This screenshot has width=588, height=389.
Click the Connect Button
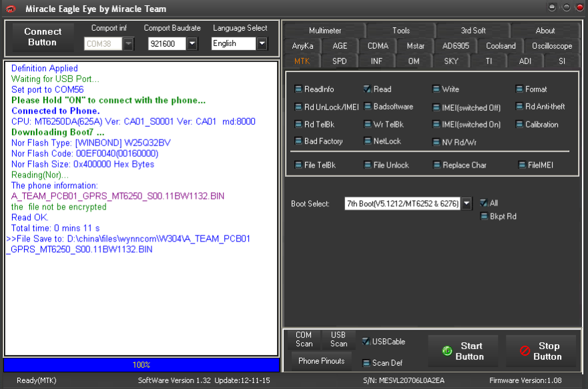43,37
